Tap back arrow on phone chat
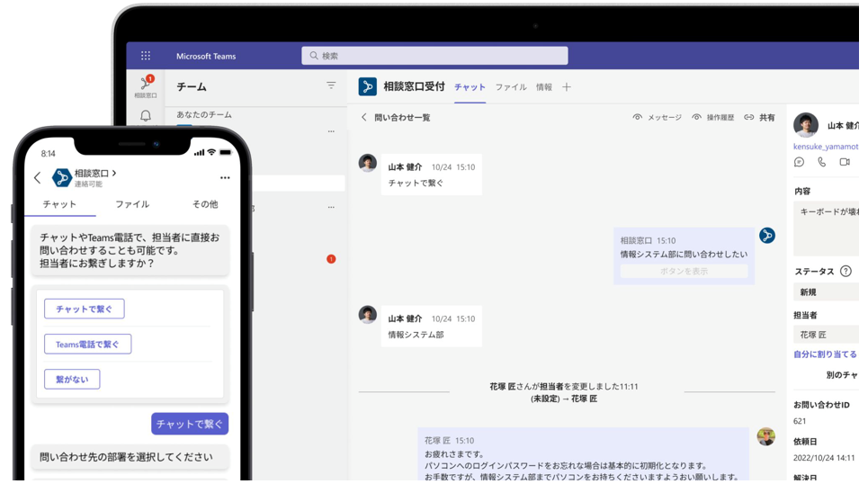The width and height of the screenshot is (868, 493). point(37,178)
